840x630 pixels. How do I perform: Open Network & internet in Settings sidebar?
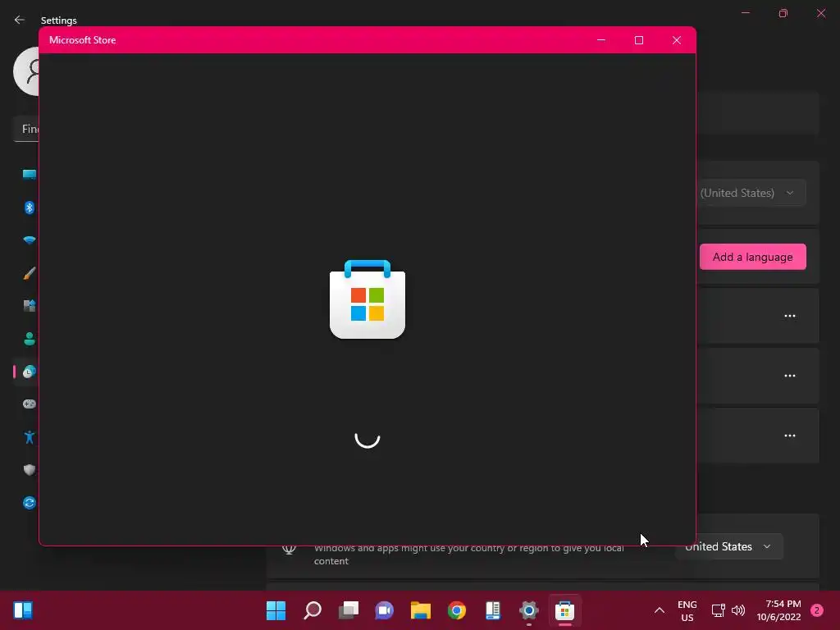[x=30, y=240]
